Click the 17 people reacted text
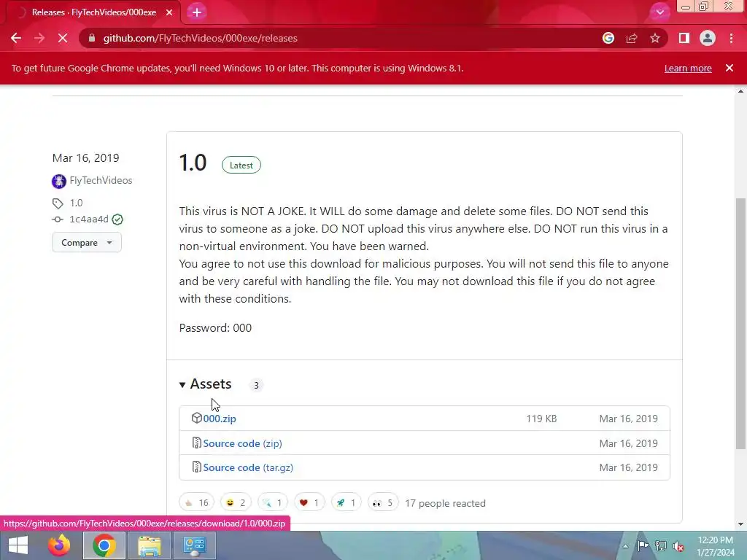The height and width of the screenshot is (560, 747). click(x=446, y=503)
